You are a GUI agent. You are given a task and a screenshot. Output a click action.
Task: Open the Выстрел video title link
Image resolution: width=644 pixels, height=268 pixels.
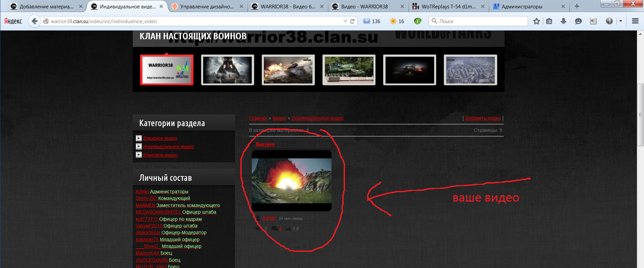pos(265,144)
